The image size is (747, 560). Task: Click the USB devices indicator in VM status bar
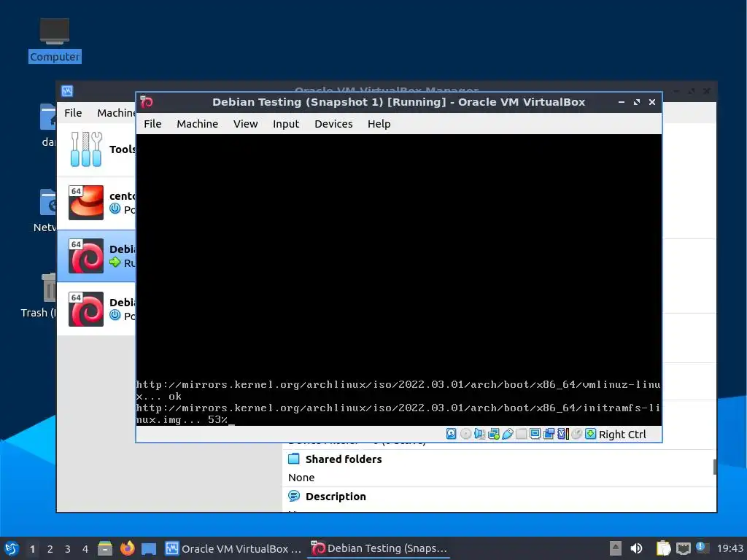508,434
